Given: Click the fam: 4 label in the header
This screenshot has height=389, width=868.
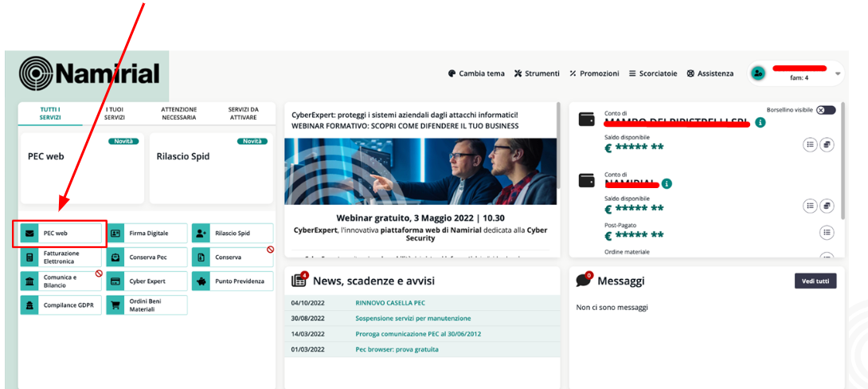Looking at the screenshot, I should click(x=799, y=78).
